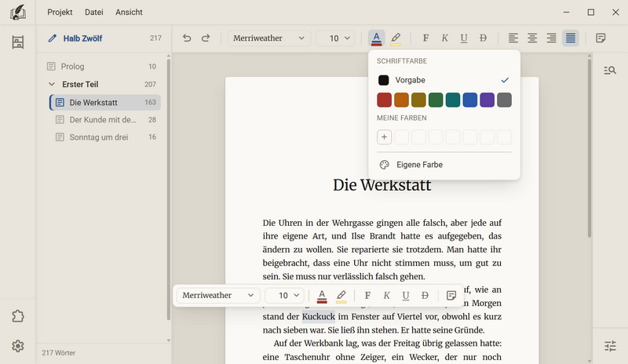Click the project tree vertical scrollbar
Screen dimensions: 628x364
click(x=169, y=189)
